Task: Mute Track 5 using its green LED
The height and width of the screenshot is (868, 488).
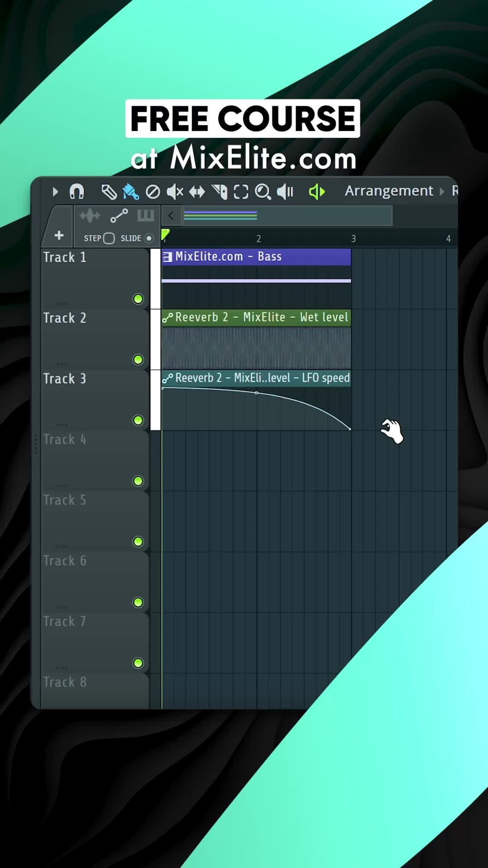Action: (138, 542)
